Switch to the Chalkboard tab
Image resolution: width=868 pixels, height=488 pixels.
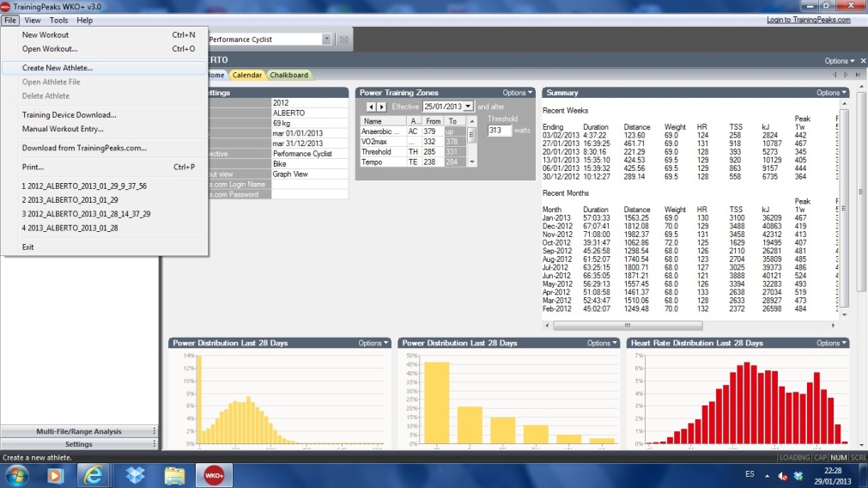click(x=288, y=75)
